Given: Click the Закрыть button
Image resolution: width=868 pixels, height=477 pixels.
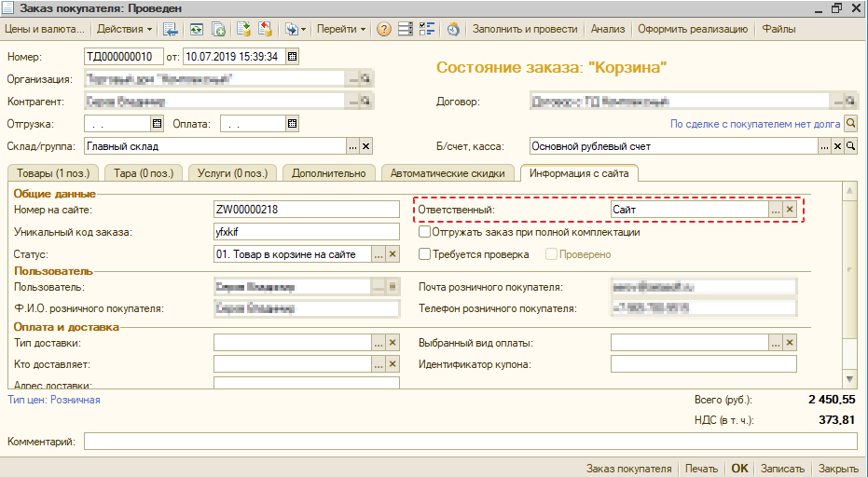Looking at the screenshot, I should [x=839, y=468].
